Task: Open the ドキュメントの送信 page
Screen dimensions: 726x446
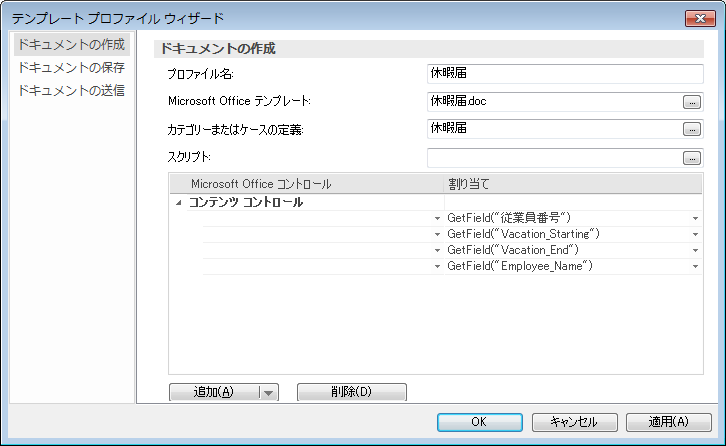Action: (71, 90)
